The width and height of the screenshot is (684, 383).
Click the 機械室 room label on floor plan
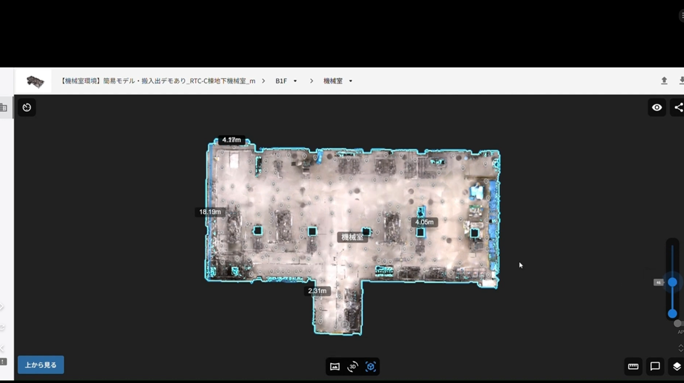(352, 237)
